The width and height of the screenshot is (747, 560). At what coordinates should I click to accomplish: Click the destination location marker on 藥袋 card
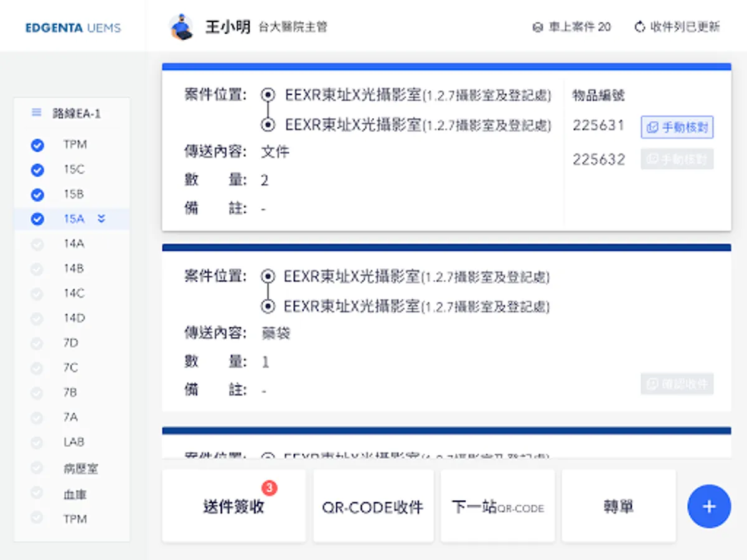(x=268, y=306)
